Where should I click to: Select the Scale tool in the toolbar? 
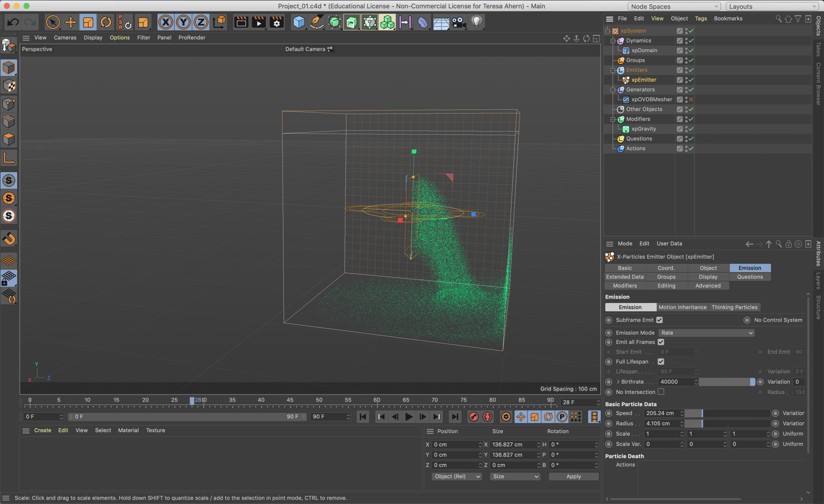click(x=88, y=22)
